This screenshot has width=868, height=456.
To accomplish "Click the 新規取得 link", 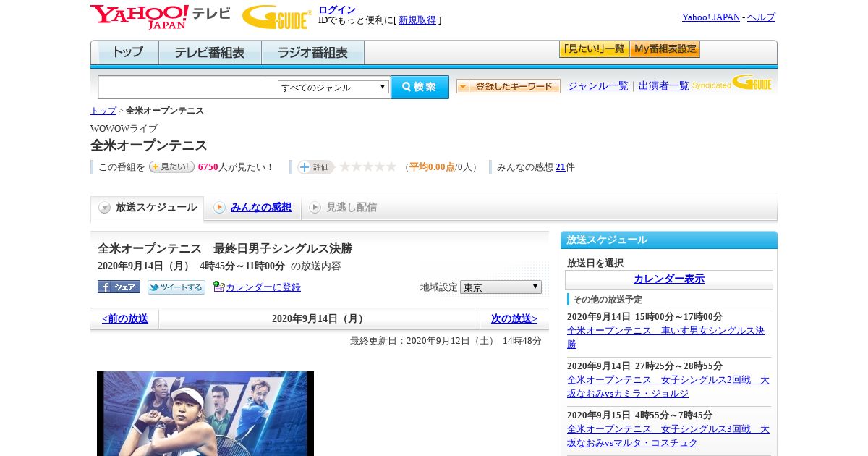I will click(x=417, y=20).
